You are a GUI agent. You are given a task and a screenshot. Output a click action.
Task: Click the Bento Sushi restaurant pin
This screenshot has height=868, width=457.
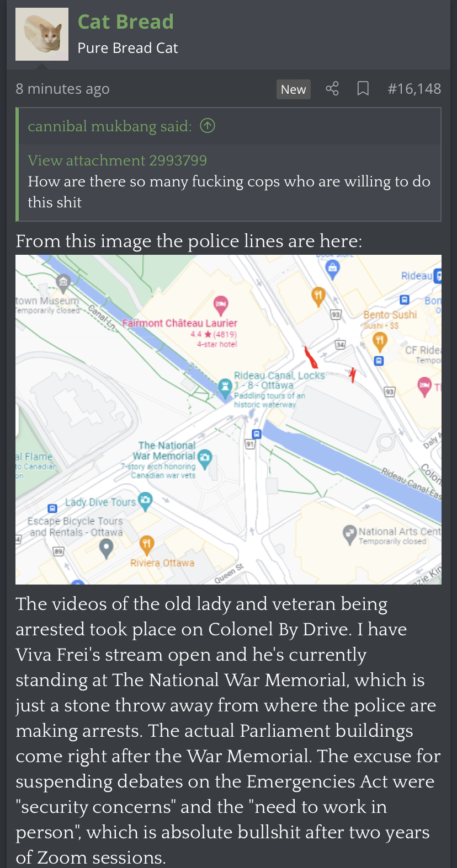tap(379, 342)
